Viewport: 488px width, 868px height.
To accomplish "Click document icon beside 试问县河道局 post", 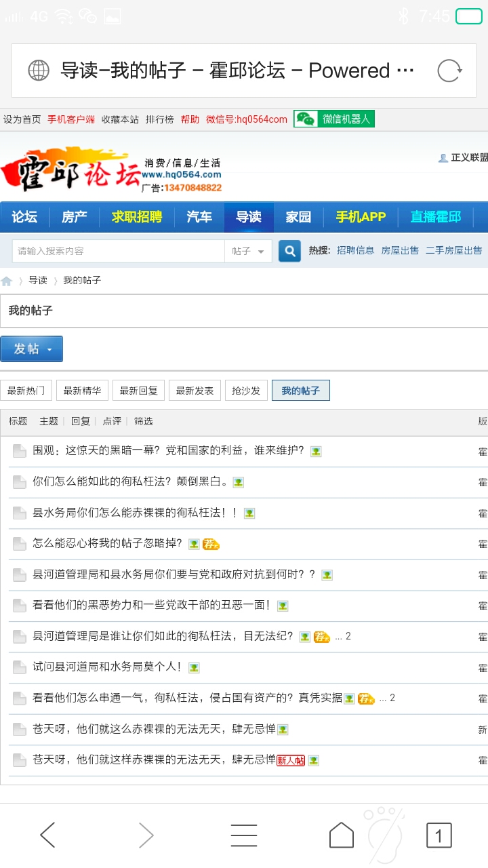I will pos(19,667).
